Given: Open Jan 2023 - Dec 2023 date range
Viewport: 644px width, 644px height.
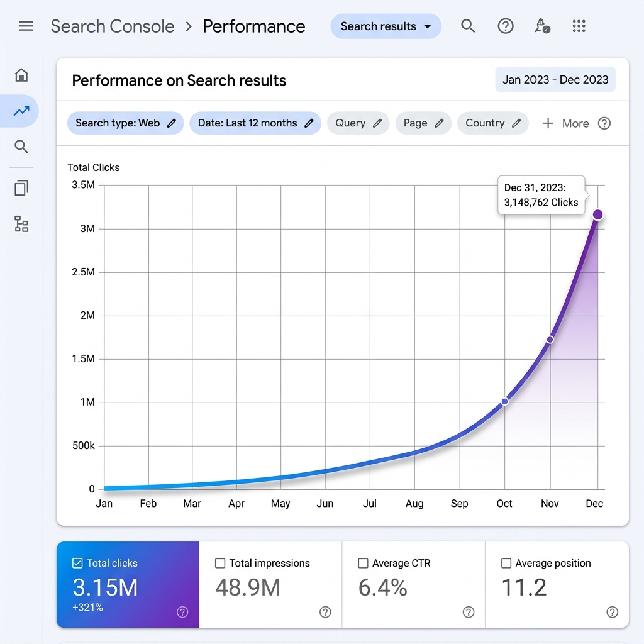Looking at the screenshot, I should click(x=555, y=79).
